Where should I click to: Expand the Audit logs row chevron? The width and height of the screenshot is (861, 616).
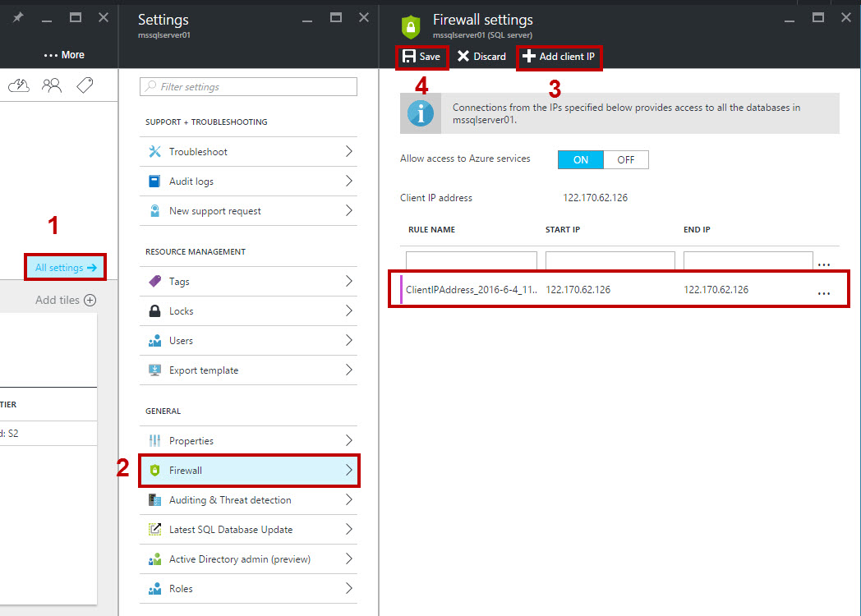click(348, 182)
